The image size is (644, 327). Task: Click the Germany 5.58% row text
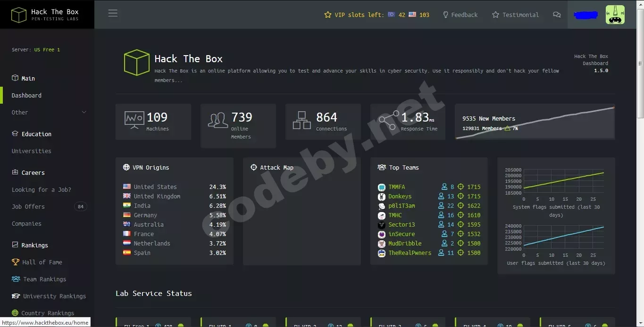(174, 215)
